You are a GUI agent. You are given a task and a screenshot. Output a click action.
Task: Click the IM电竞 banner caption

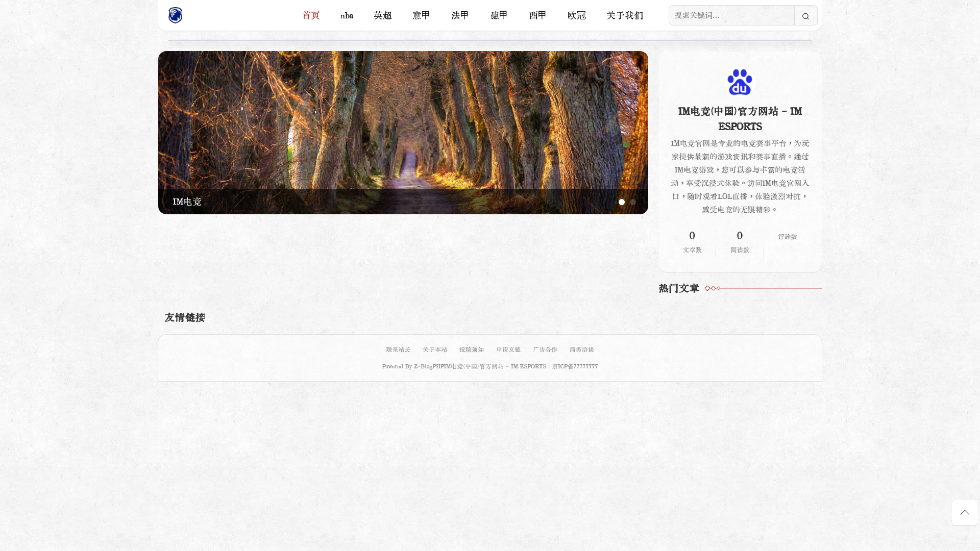pyautogui.click(x=187, y=202)
